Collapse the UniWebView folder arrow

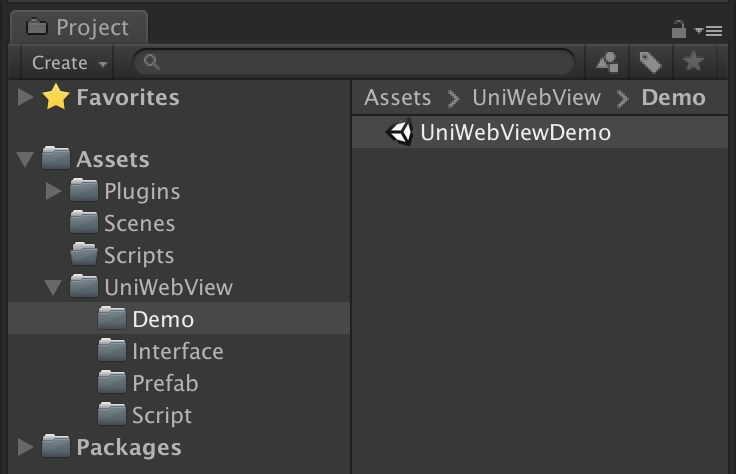[53, 288]
